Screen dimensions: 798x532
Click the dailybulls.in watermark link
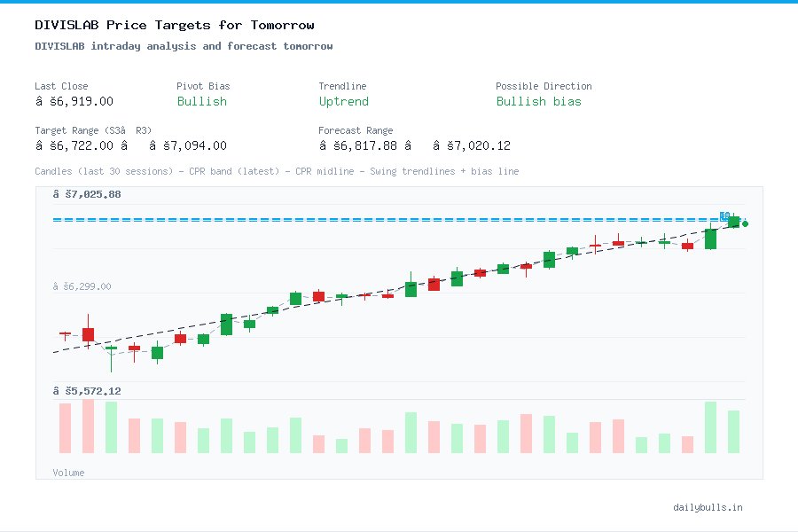click(x=708, y=507)
